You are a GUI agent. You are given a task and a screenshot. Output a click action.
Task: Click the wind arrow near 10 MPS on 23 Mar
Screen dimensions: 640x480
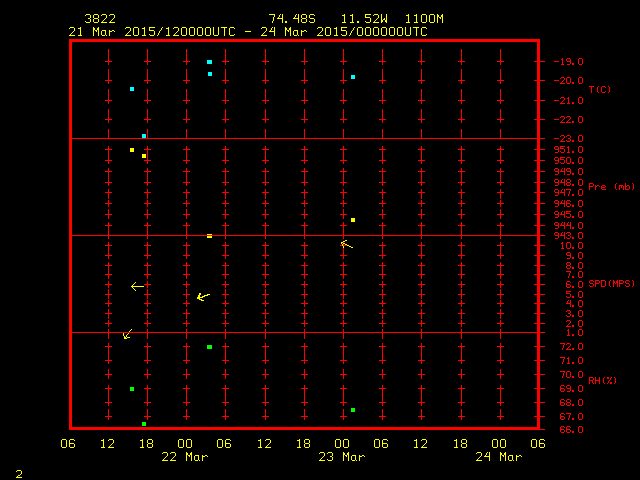346,243
